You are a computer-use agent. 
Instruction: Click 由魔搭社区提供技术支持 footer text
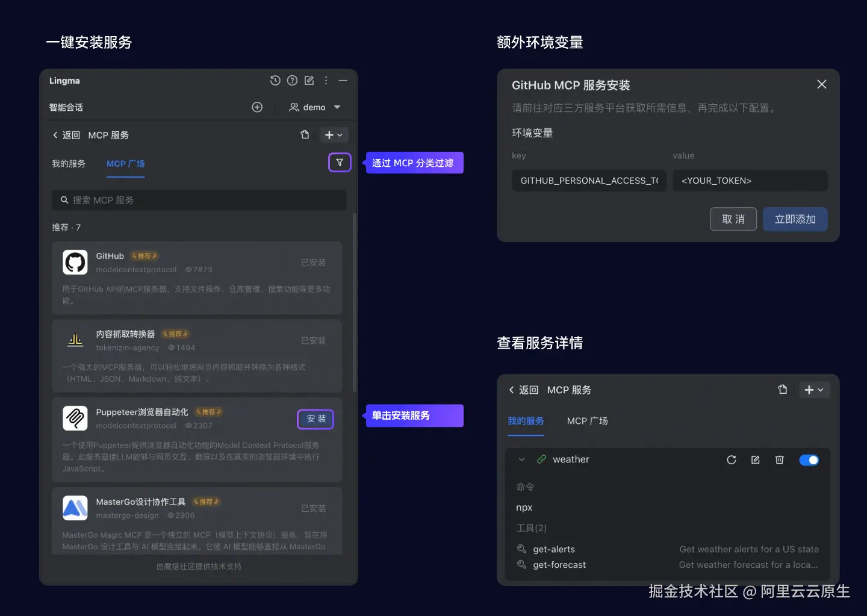pyautogui.click(x=199, y=567)
